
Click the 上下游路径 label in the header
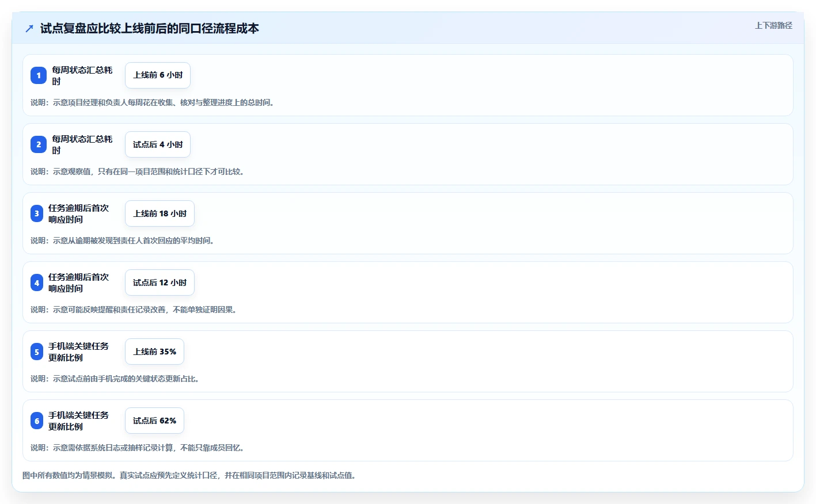(773, 25)
